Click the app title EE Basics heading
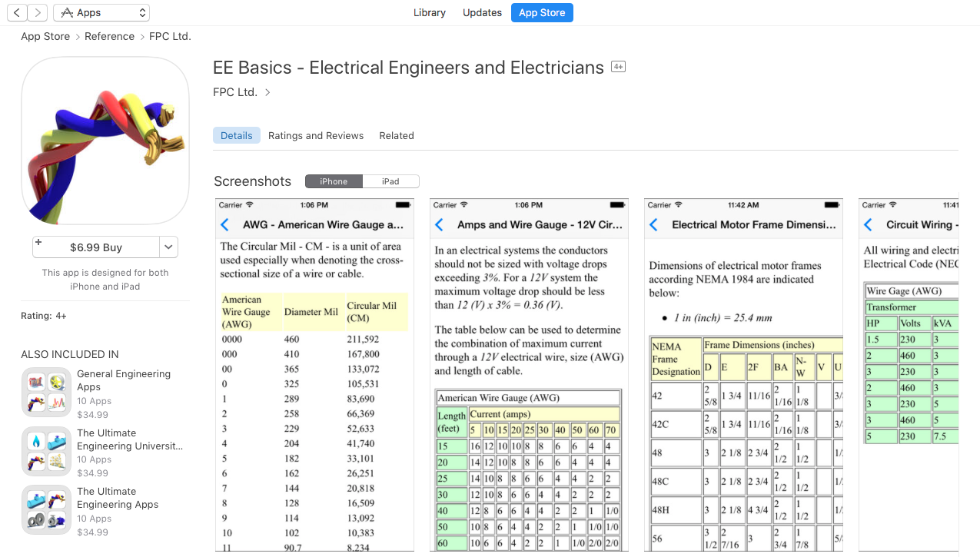 408,68
